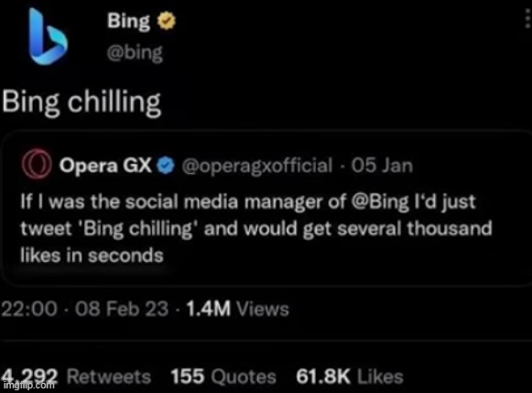
Task: Show the 61.8K Likes list
Action: click(x=350, y=377)
